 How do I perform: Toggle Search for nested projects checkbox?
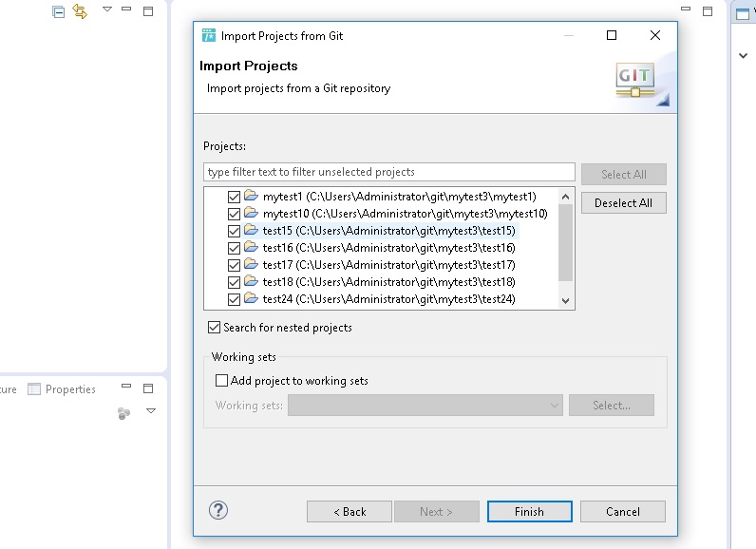click(214, 328)
